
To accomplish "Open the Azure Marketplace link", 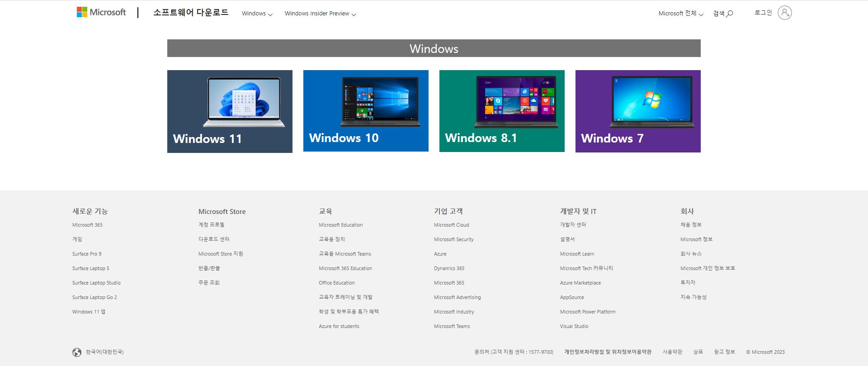I will point(580,283).
